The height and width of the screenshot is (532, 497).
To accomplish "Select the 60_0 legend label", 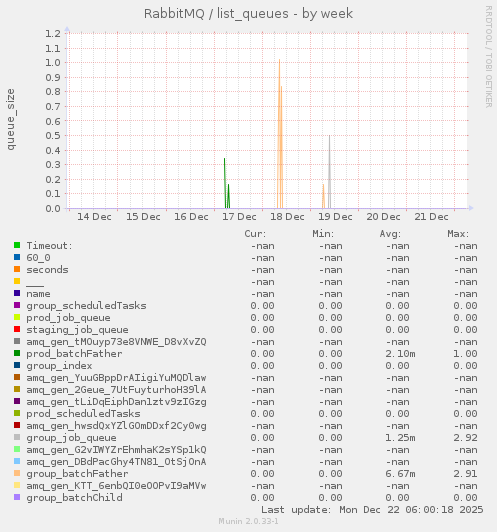I will [x=38, y=258].
